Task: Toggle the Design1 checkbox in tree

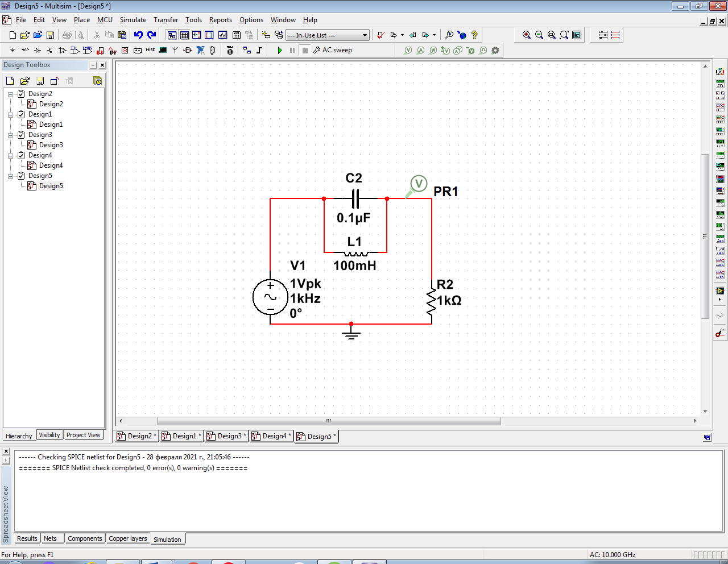Action: [x=21, y=114]
